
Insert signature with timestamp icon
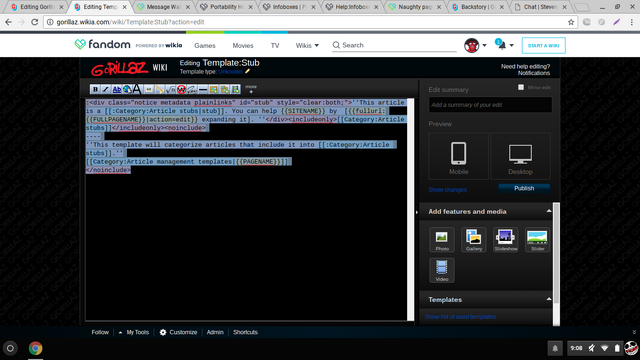[192, 89]
